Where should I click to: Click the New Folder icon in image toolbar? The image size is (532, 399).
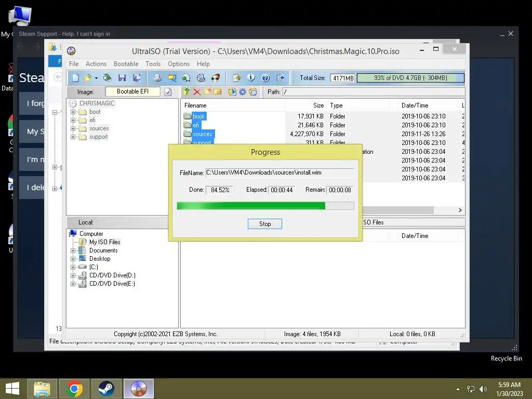[207, 91]
